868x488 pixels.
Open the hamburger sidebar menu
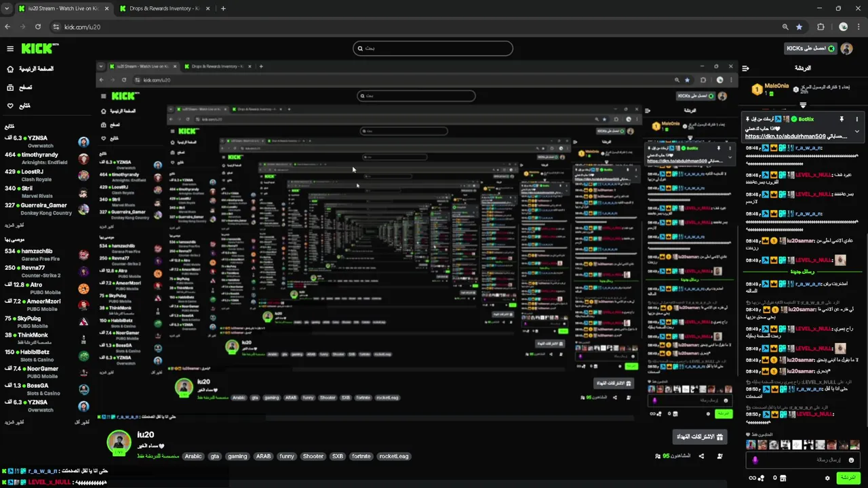click(10, 48)
